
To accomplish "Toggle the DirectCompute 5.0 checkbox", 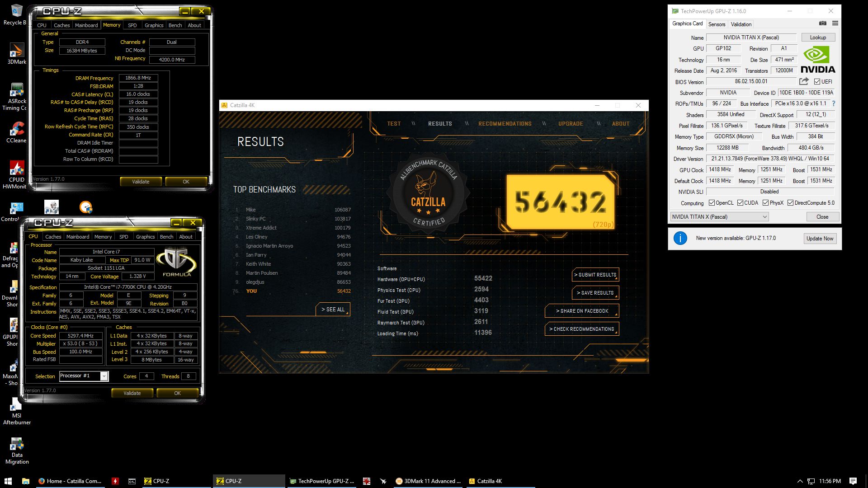I will point(790,203).
